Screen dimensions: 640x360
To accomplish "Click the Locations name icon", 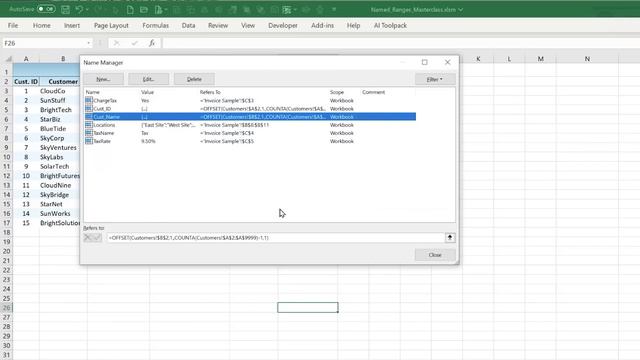I will click(89, 124).
